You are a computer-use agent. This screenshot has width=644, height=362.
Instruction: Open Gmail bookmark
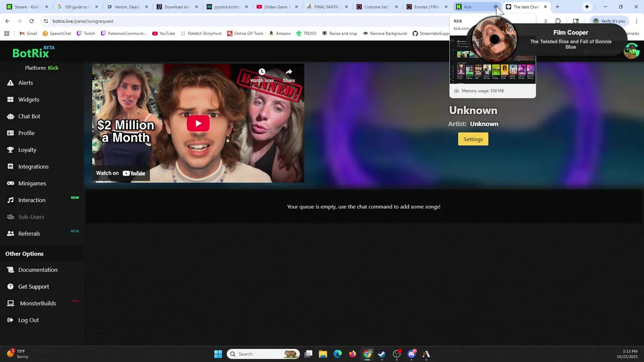coord(28,34)
